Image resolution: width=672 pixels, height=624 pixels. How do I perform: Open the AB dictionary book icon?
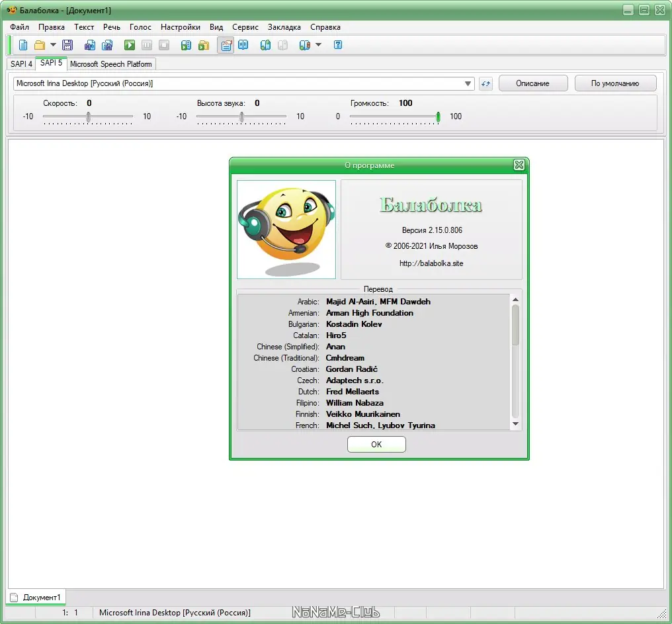[x=243, y=44]
